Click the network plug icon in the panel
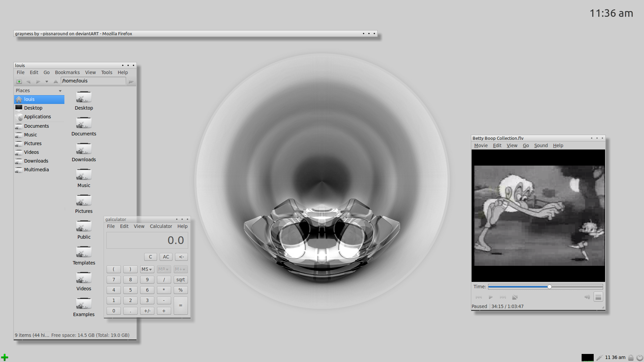 click(599, 358)
